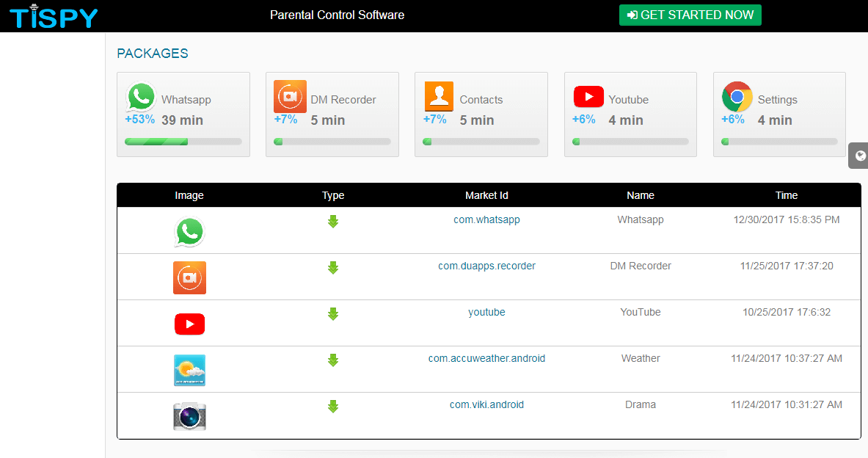Image resolution: width=868 pixels, height=458 pixels.
Task: Click the green download arrow in YouTube row
Action: [x=332, y=314]
